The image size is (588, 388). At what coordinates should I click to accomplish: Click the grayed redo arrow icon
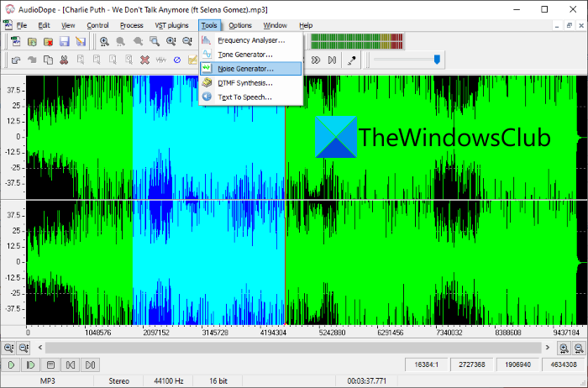click(x=32, y=60)
